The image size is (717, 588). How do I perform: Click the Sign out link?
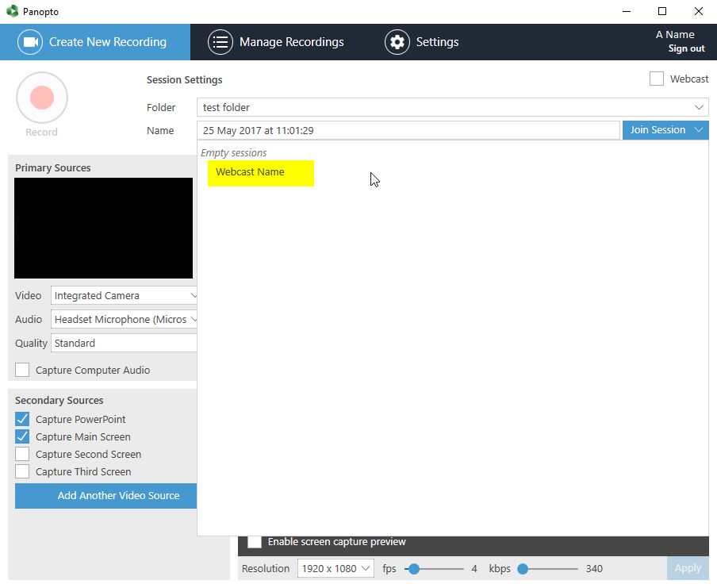(x=686, y=48)
